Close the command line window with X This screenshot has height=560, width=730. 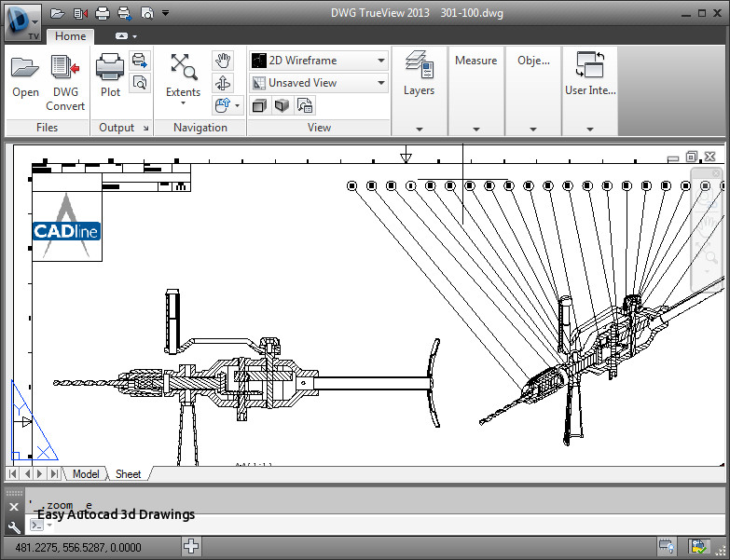[x=14, y=507]
